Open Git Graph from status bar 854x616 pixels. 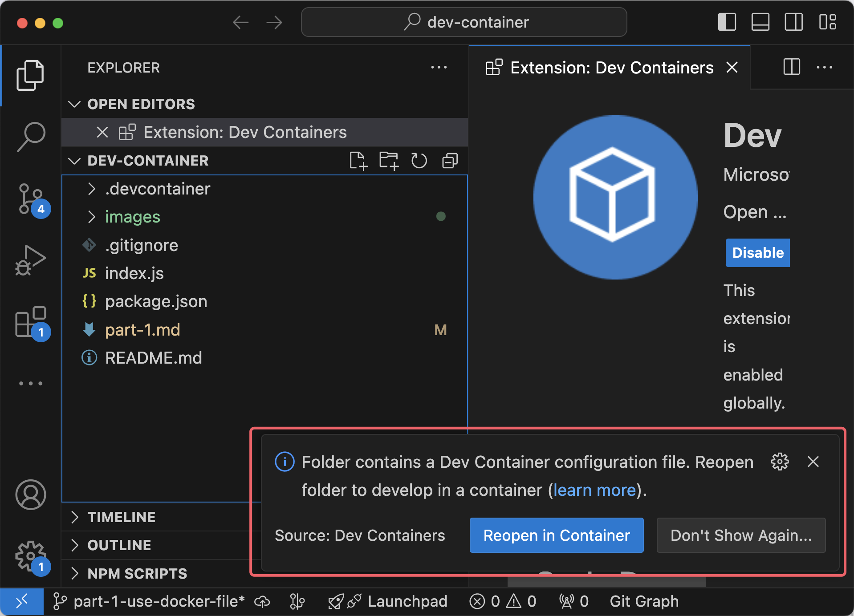(x=643, y=601)
